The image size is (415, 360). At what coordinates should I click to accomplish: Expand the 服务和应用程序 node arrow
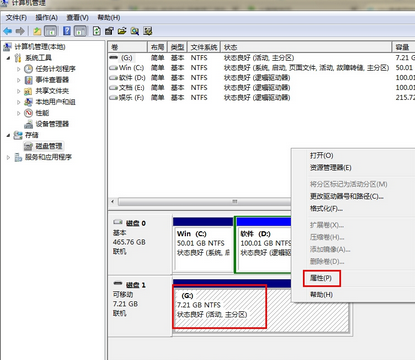(x=8, y=157)
